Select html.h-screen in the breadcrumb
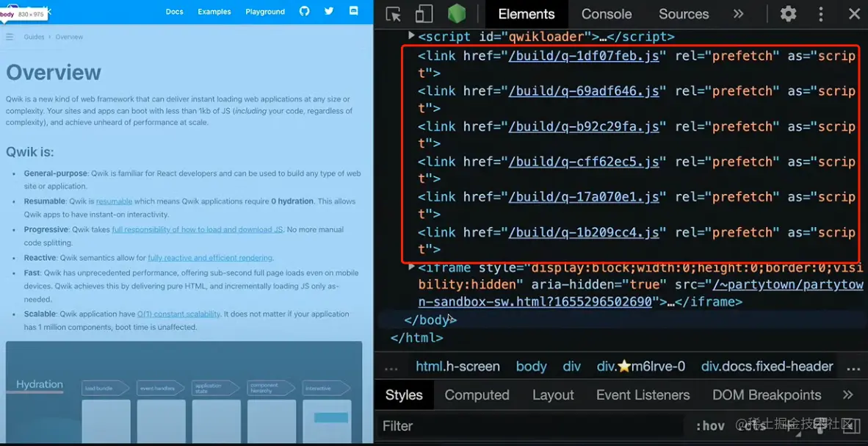Image resolution: width=868 pixels, height=446 pixels. pyautogui.click(x=457, y=366)
